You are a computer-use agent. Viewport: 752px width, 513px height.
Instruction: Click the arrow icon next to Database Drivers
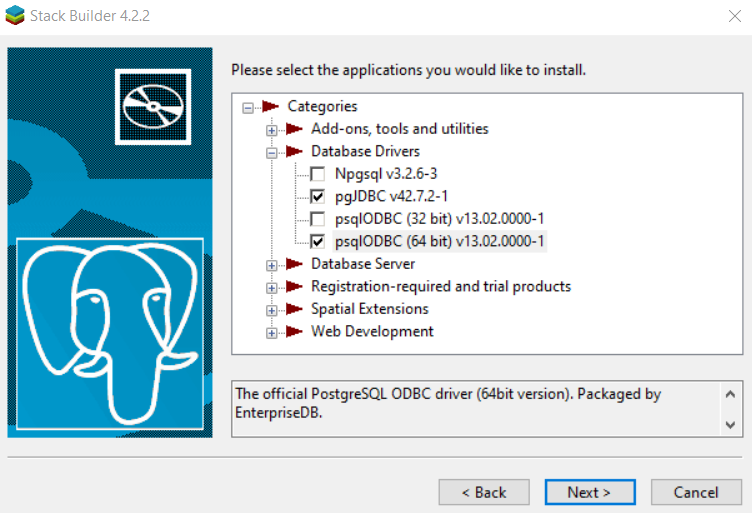tap(293, 152)
